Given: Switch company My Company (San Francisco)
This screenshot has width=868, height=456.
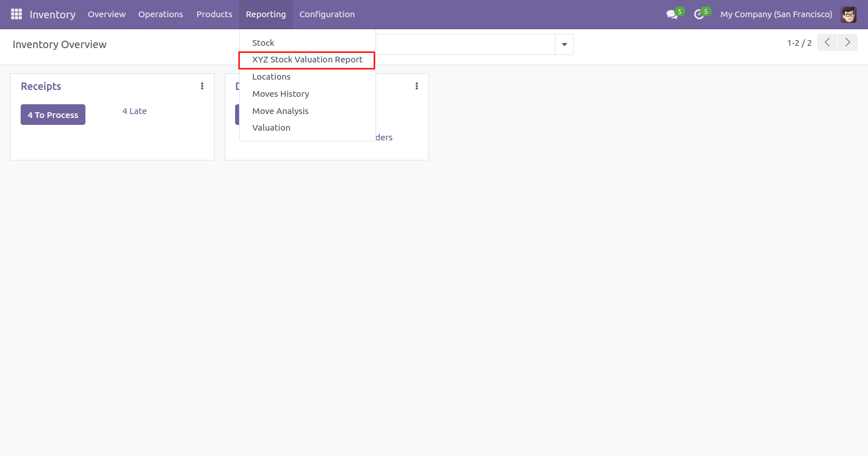Looking at the screenshot, I should tap(776, 14).
